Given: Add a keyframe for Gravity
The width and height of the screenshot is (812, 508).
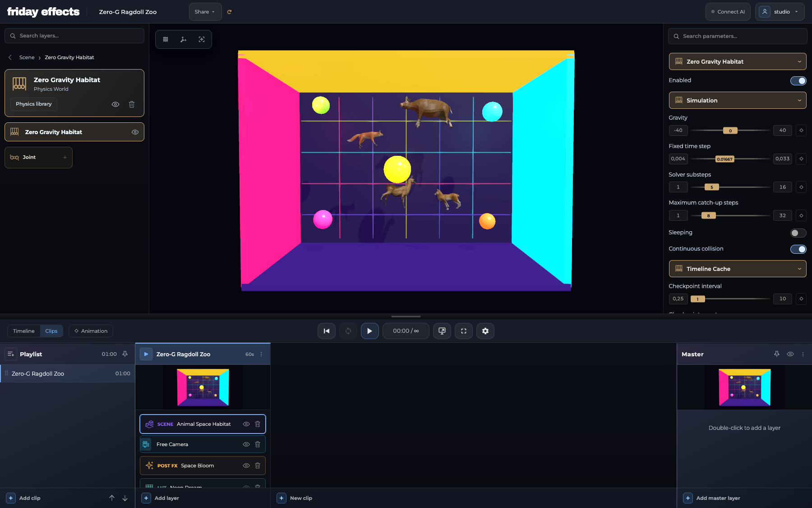Looking at the screenshot, I should (801, 130).
